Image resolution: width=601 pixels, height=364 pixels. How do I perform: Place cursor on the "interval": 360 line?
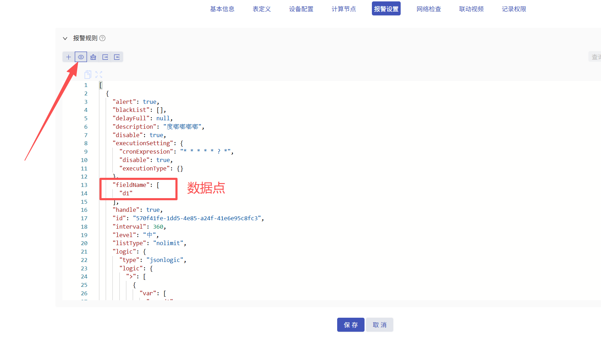click(x=139, y=227)
